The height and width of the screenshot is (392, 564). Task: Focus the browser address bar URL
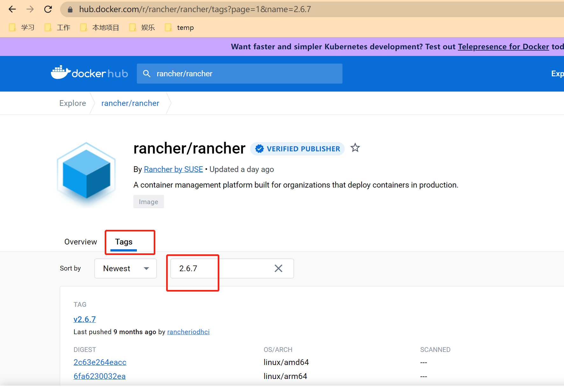[x=195, y=9]
